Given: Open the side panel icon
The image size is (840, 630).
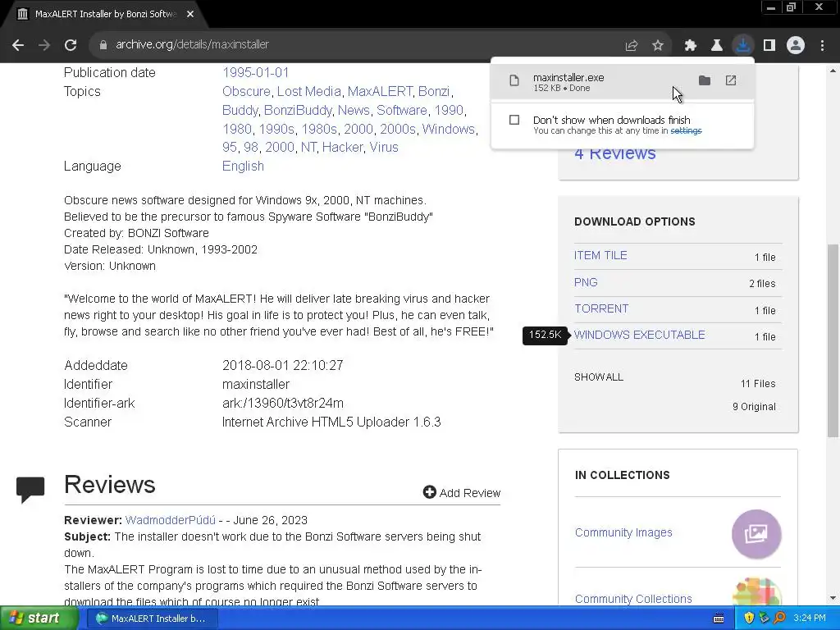Looking at the screenshot, I should click(x=769, y=46).
